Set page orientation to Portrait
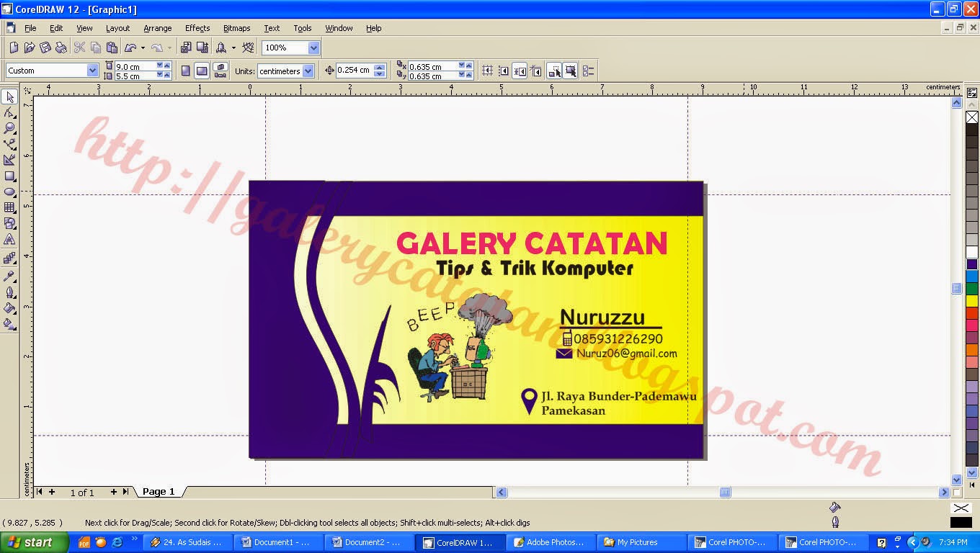This screenshot has width=980, height=553. [x=185, y=71]
